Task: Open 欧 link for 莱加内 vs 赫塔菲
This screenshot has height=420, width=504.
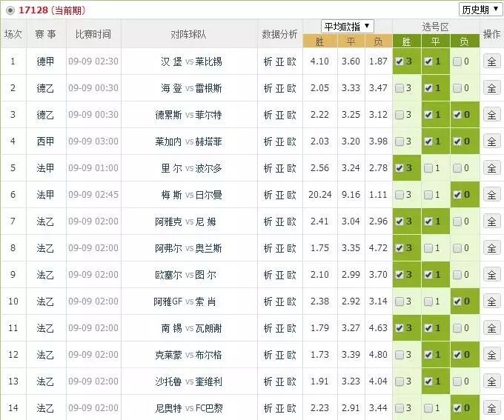Action: 291,141
